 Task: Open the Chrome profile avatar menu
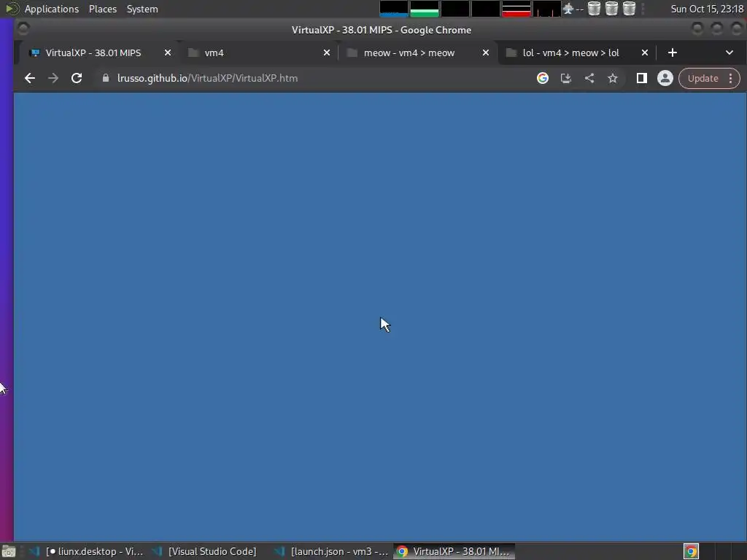(x=665, y=78)
